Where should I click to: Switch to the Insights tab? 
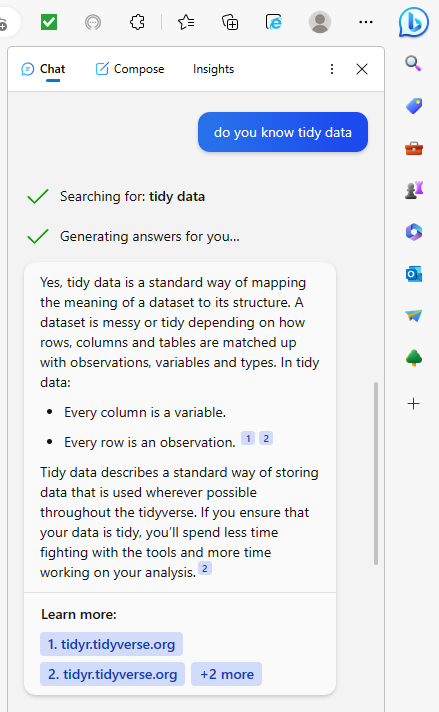tap(213, 69)
